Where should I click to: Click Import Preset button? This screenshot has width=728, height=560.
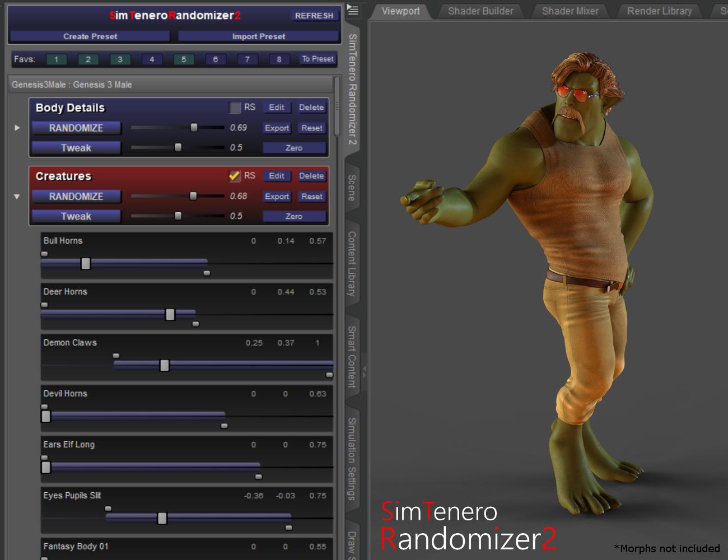coord(259,36)
